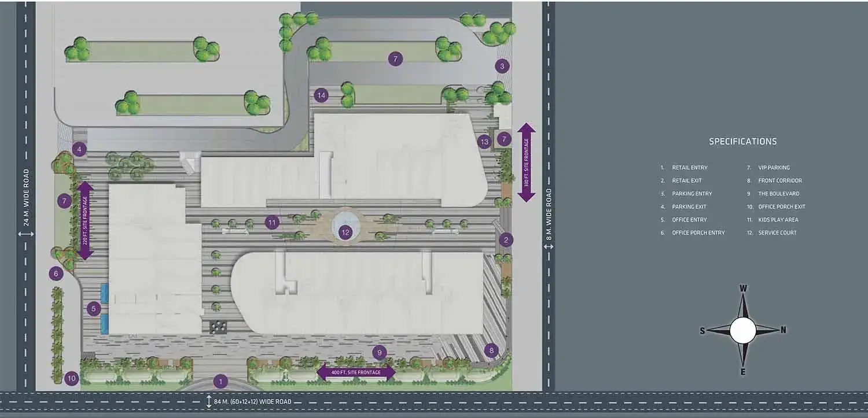The image size is (868, 418).
Task: Select the number 13 marker
Action: 485,141
